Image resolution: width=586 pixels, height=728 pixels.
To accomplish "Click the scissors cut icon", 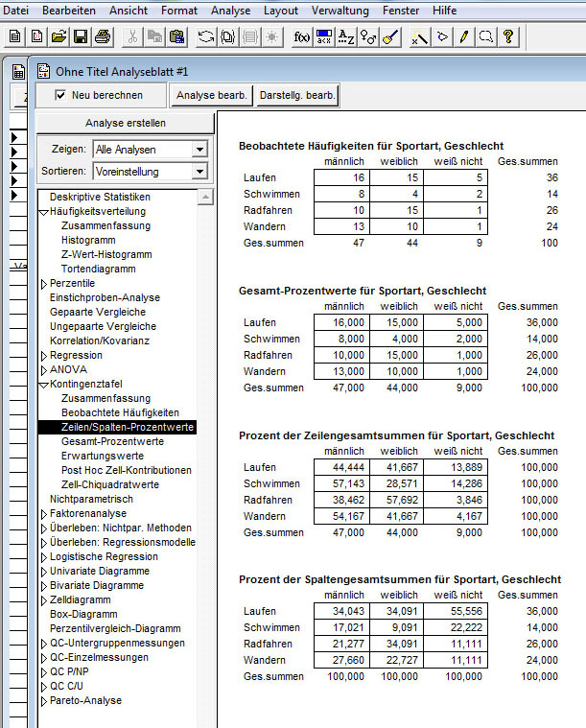I will (x=132, y=36).
